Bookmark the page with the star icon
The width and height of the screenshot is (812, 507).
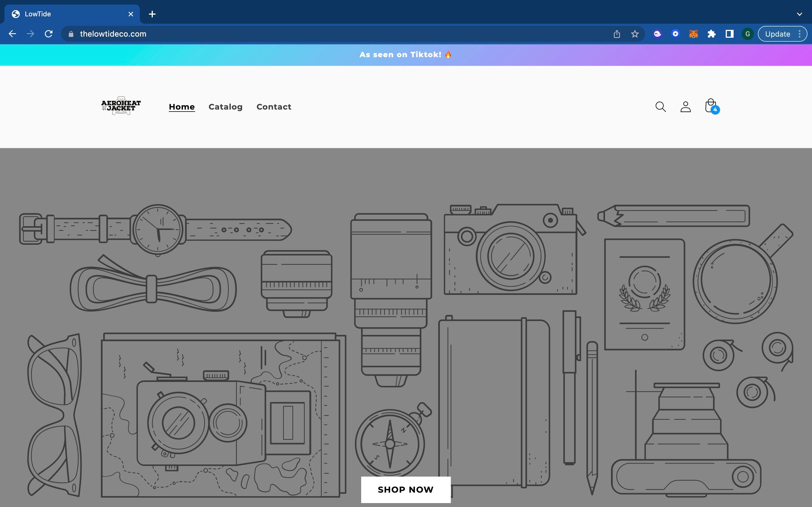pyautogui.click(x=634, y=34)
